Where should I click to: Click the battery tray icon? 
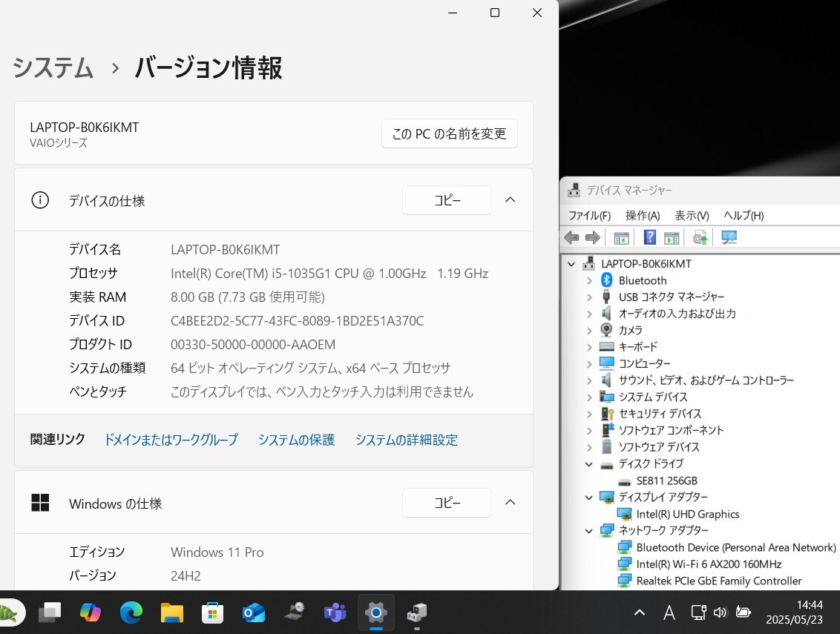743,612
